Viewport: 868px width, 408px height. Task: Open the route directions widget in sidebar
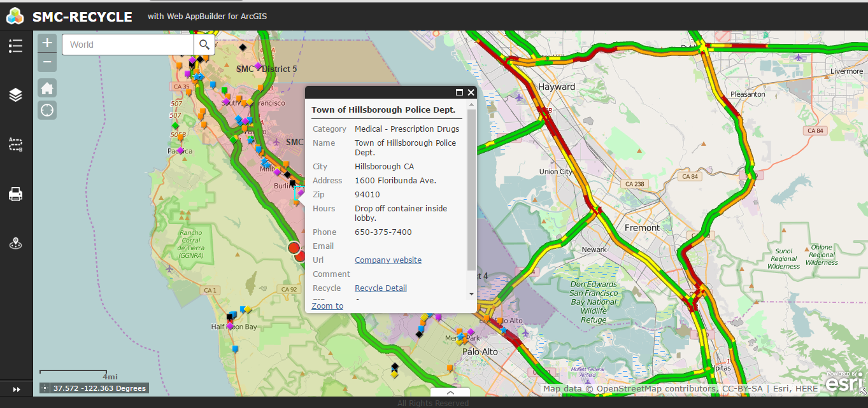pyautogui.click(x=16, y=144)
